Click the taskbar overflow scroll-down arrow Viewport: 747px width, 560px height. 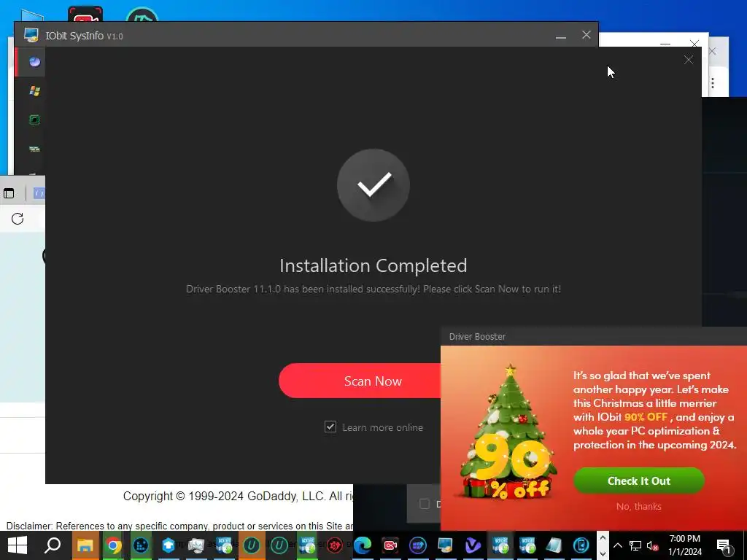(x=603, y=553)
